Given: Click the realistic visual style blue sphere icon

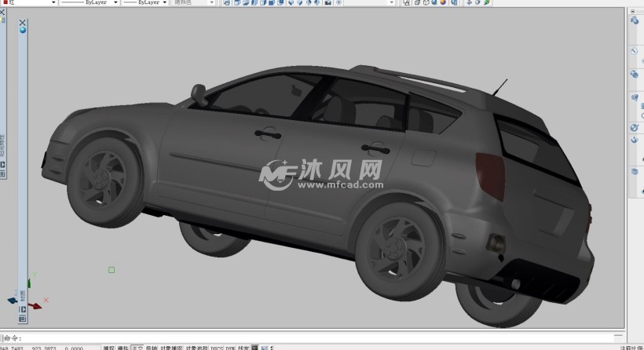Looking at the screenshot, I should tap(434, 2).
